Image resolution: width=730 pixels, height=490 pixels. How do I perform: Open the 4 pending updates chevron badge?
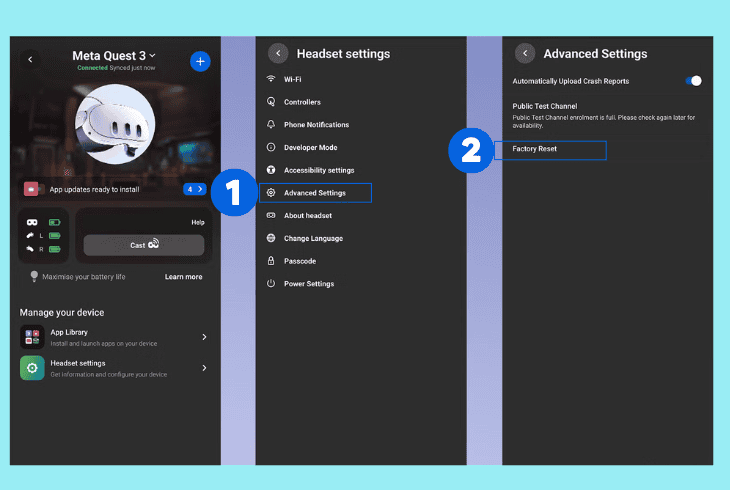[195, 189]
